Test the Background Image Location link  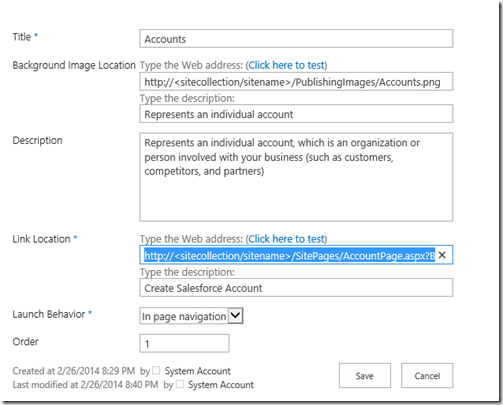[x=286, y=65]
